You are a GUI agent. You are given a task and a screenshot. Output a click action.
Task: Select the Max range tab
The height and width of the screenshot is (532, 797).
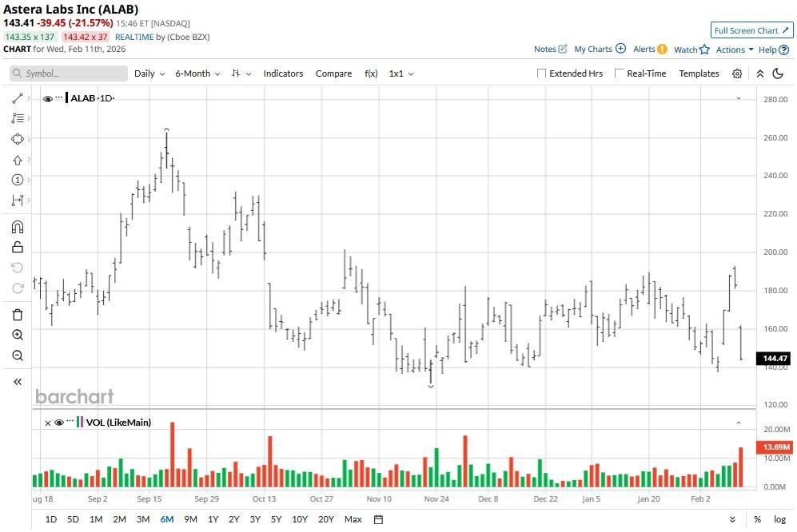(353, 519)
